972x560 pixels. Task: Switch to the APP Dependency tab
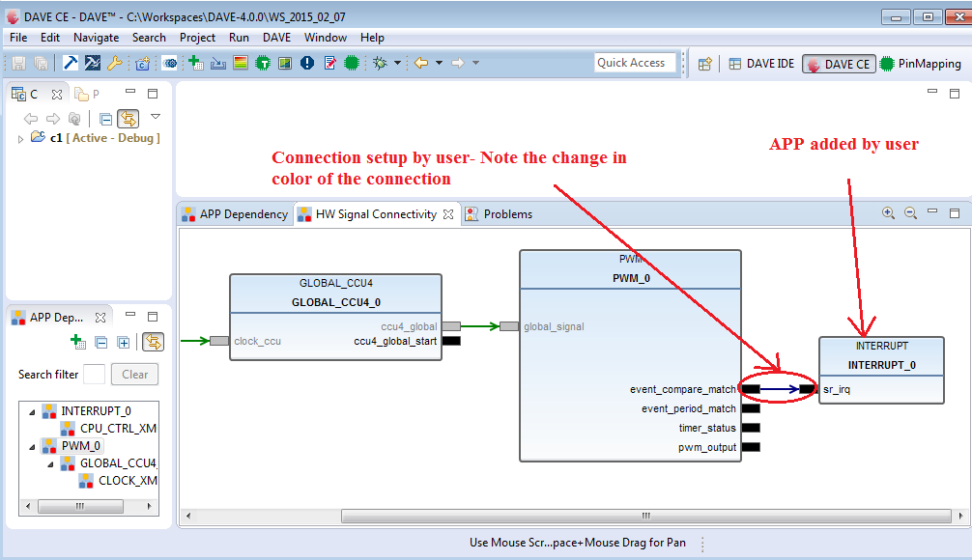coord(235,214)
